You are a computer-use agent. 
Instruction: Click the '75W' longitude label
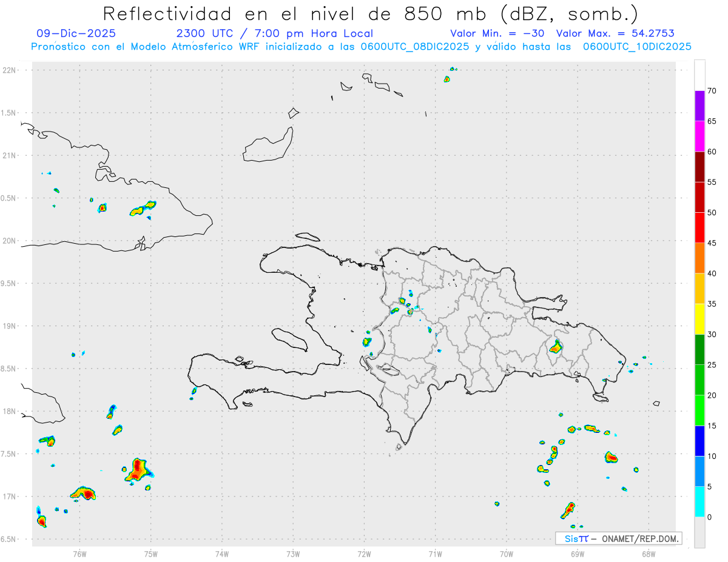click(x=151, y=554)
